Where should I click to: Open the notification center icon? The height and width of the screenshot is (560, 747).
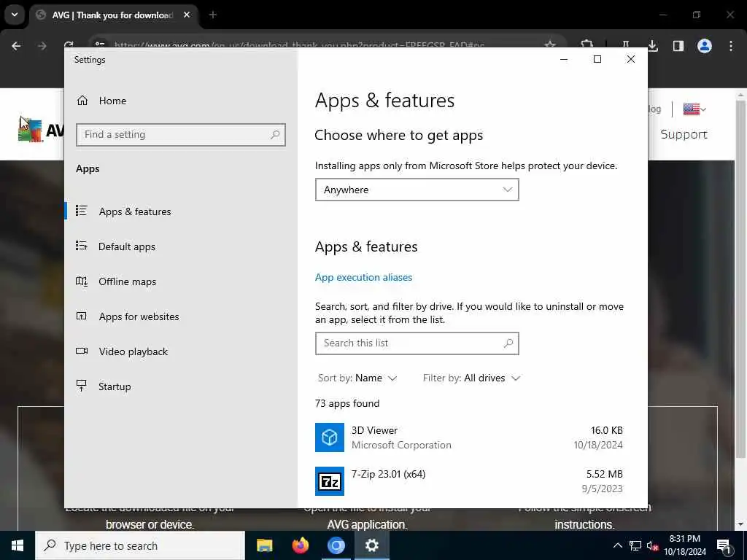(x=724, y=545)
